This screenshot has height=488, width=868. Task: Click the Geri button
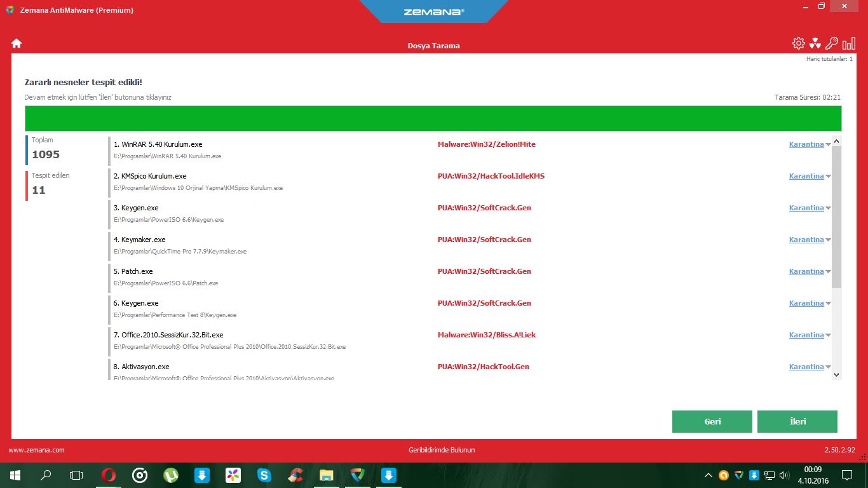pyautogui.click(x=712, y=421)
